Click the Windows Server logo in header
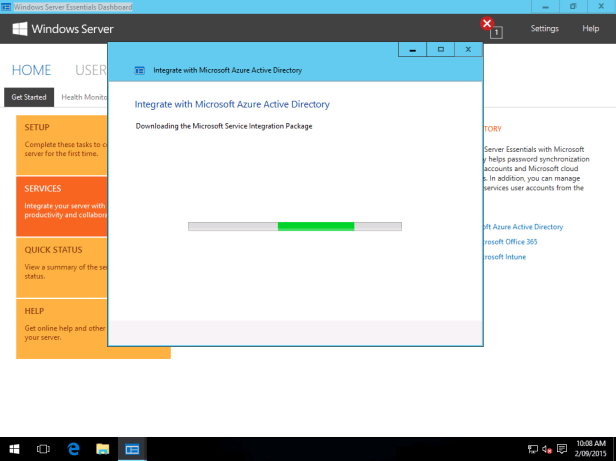This screenshot has width=616, height=461. pos(63,29)
